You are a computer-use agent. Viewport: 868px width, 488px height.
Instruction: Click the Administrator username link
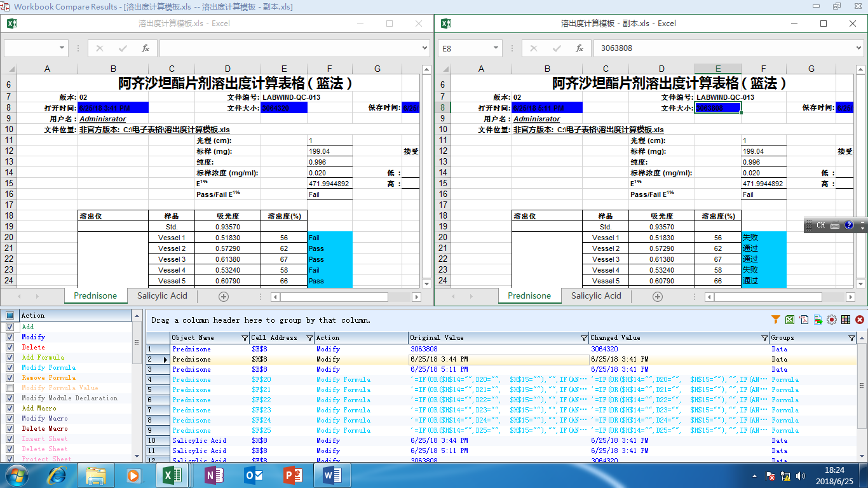click(x=102, y=119)
